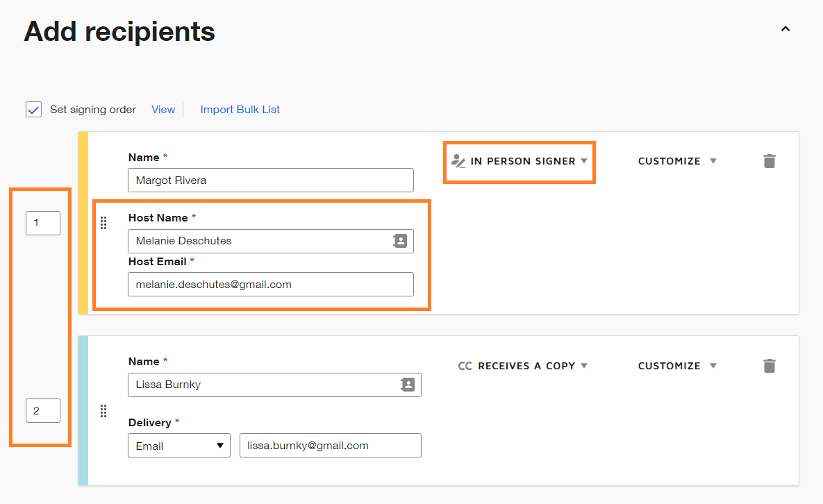The image size is (823, 504).
Task: Select the signing order number 1 field
Action: coord(42,223)
